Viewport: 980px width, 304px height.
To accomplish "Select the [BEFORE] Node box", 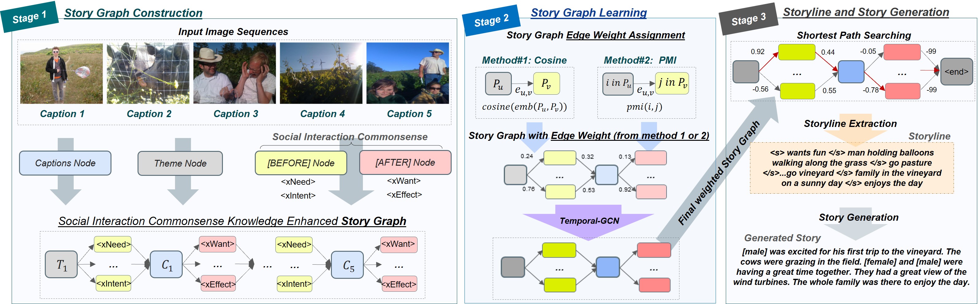I will (x=301, y=163).
